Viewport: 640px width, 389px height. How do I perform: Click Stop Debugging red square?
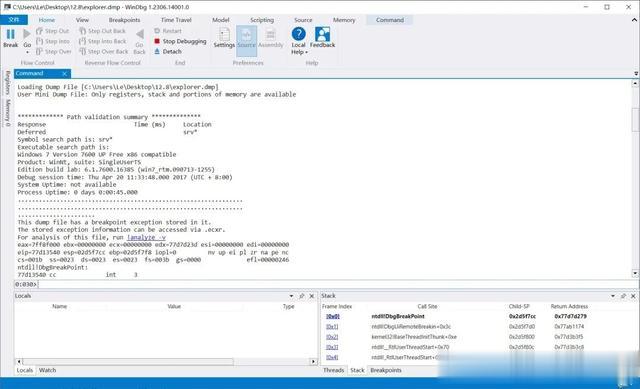coord(157,41)
